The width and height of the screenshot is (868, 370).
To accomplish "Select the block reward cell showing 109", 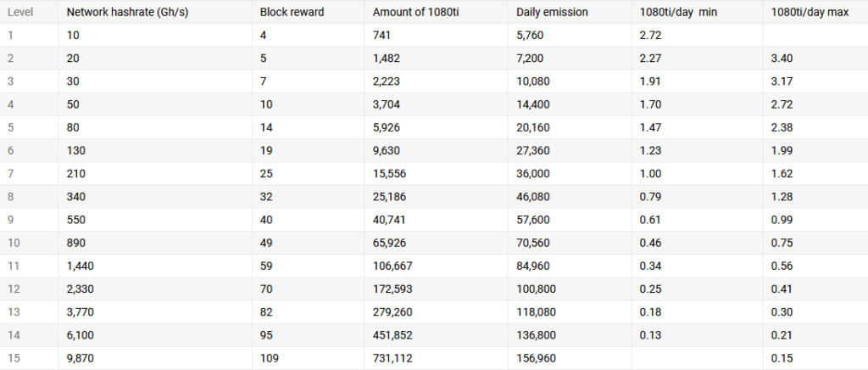I will pyautogui.click(x=308, y=358).
